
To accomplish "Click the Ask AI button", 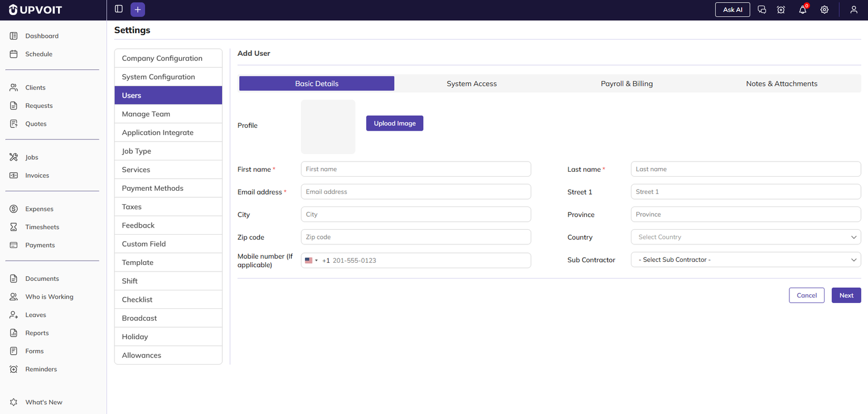I will coord(732,10).
